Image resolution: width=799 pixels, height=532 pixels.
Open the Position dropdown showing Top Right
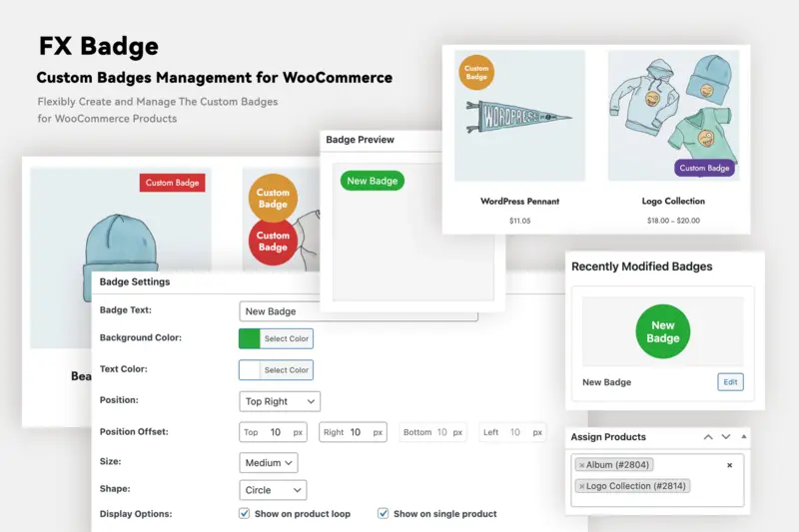tap(280, 401)
